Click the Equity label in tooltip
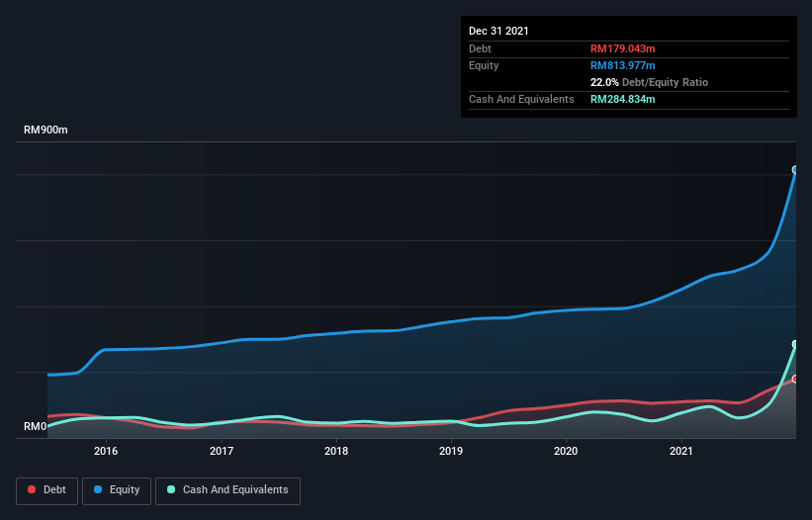 point(484,65)
